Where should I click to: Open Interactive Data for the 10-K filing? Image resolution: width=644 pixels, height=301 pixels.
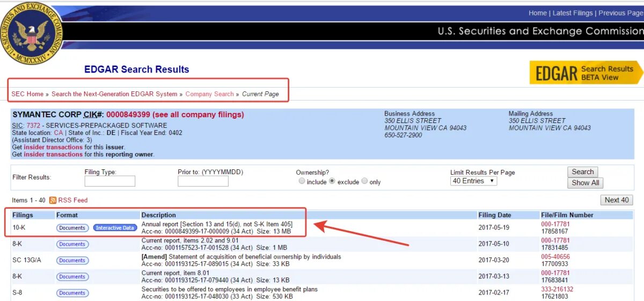pos(115,228)
